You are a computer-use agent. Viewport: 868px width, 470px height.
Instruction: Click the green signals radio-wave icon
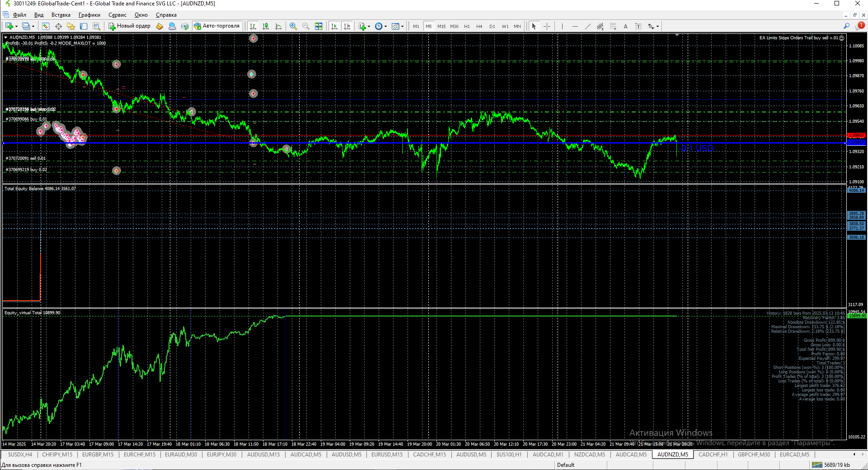[x=185, y=26]
